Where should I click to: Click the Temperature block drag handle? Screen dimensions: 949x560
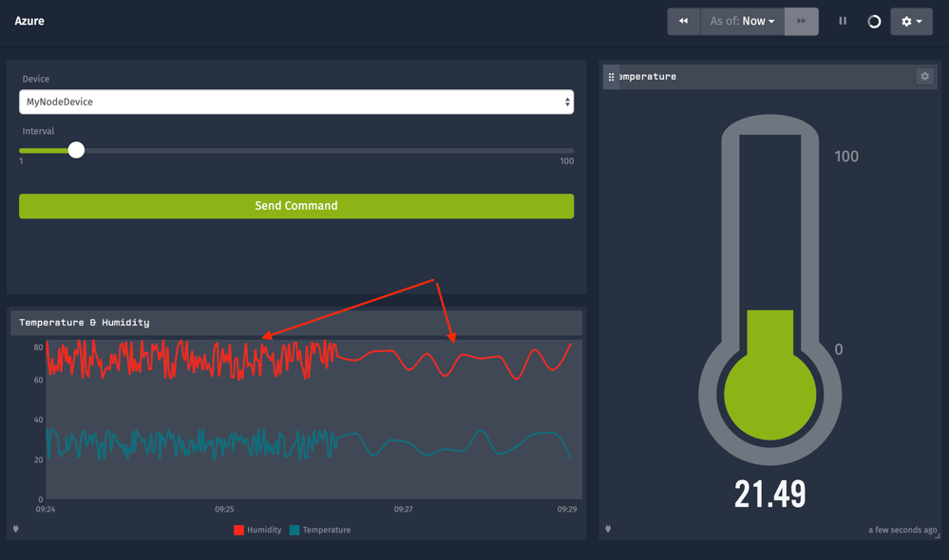coord(612,77)
